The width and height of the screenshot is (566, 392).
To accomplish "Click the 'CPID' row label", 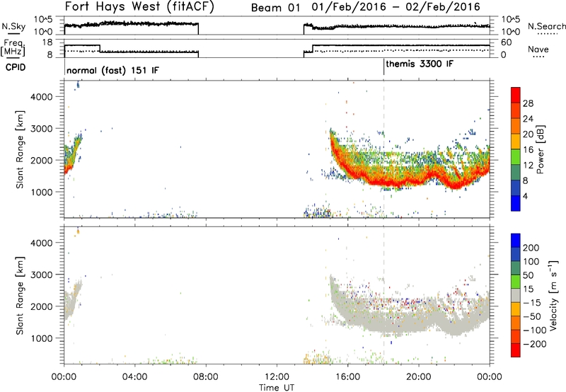I will tap(16, 67).
